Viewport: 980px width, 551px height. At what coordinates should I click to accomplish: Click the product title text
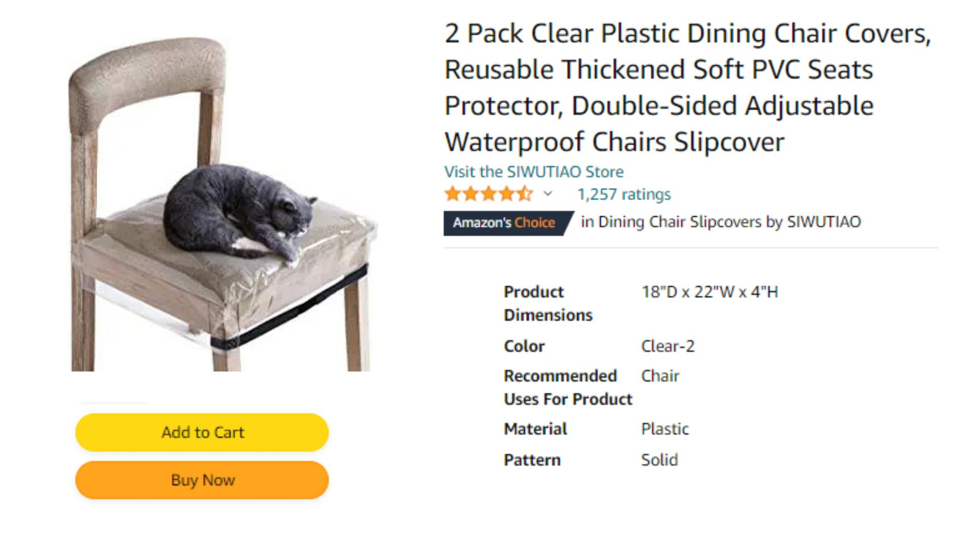688,87
